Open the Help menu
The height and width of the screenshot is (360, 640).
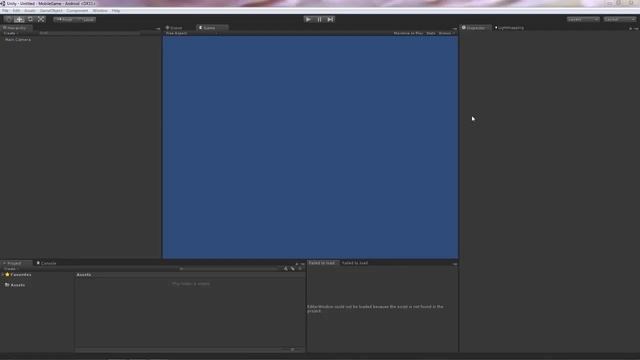pos(116,11)
